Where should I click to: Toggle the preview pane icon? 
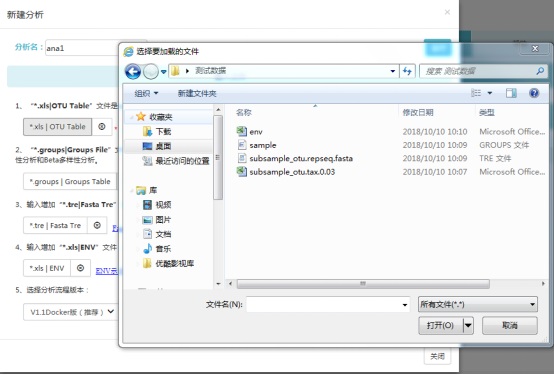[511, 93]
